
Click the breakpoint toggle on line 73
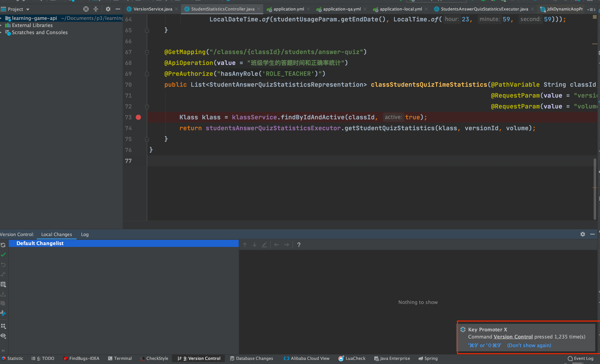coord(138,117)
